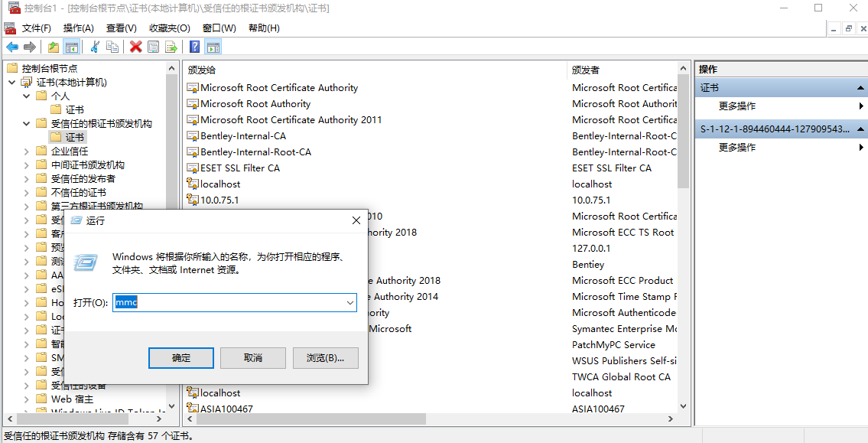Collapse the 证书(本地计算机) tree node
The height and width of the screenshot is (443, 868).
[x=11, y=82]
